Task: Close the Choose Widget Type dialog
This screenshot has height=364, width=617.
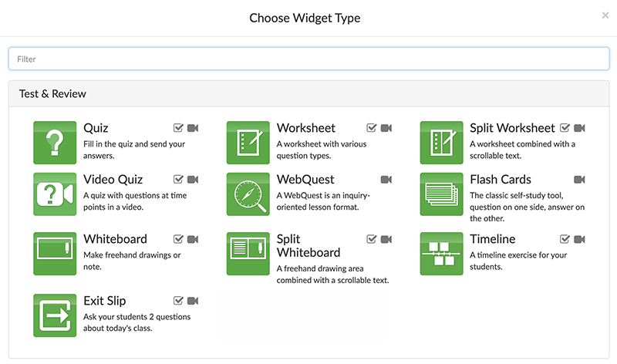Action: click(x=605, y=15)
